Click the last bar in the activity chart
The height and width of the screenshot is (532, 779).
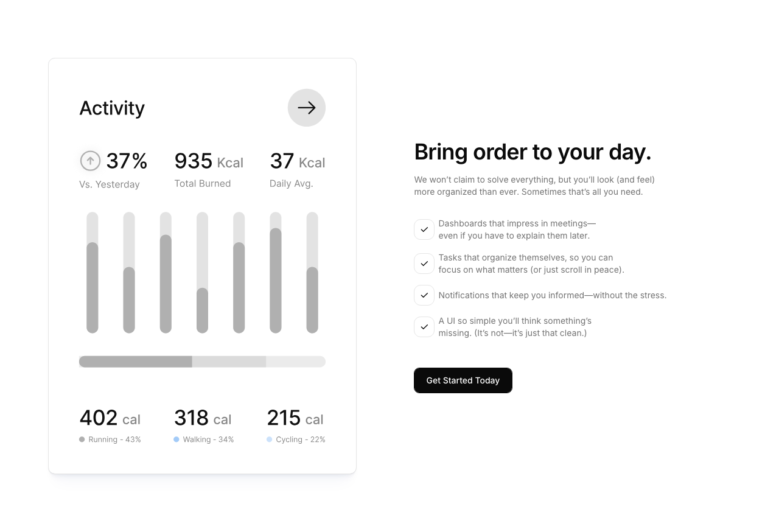312,299
